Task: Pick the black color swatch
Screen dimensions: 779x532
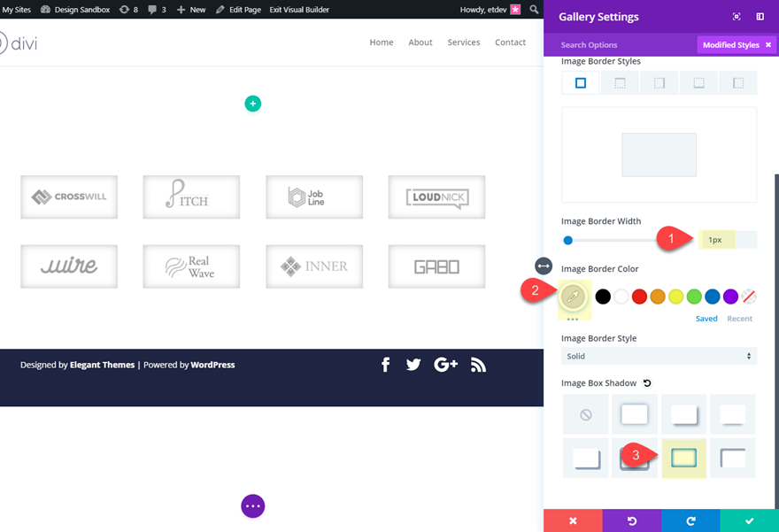Action: pyautogui.click(x=603, y=297)
